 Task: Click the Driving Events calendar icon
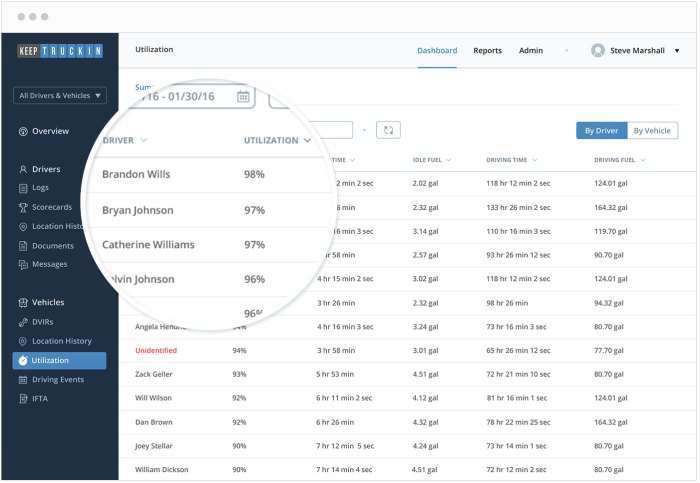(x=23, y=380)
